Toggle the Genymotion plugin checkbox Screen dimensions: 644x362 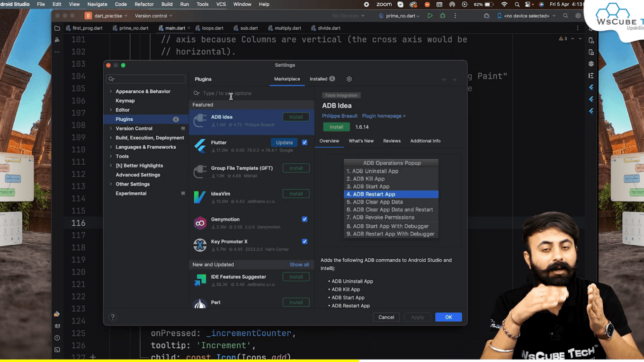(x=304, y=219)
